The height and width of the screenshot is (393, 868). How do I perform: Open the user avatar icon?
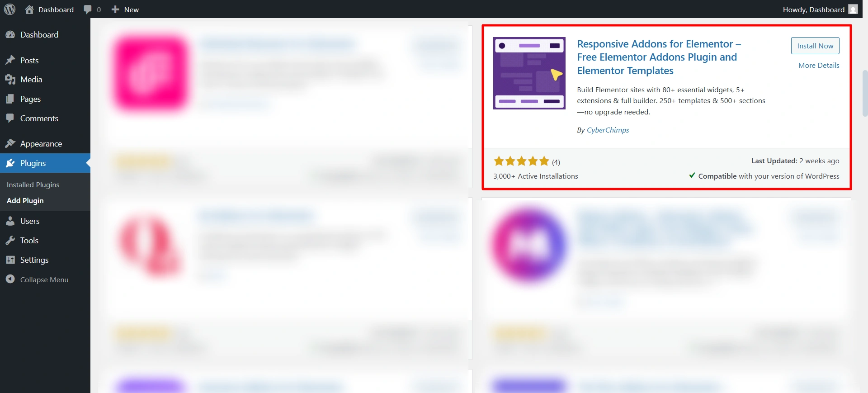point(853,9)
